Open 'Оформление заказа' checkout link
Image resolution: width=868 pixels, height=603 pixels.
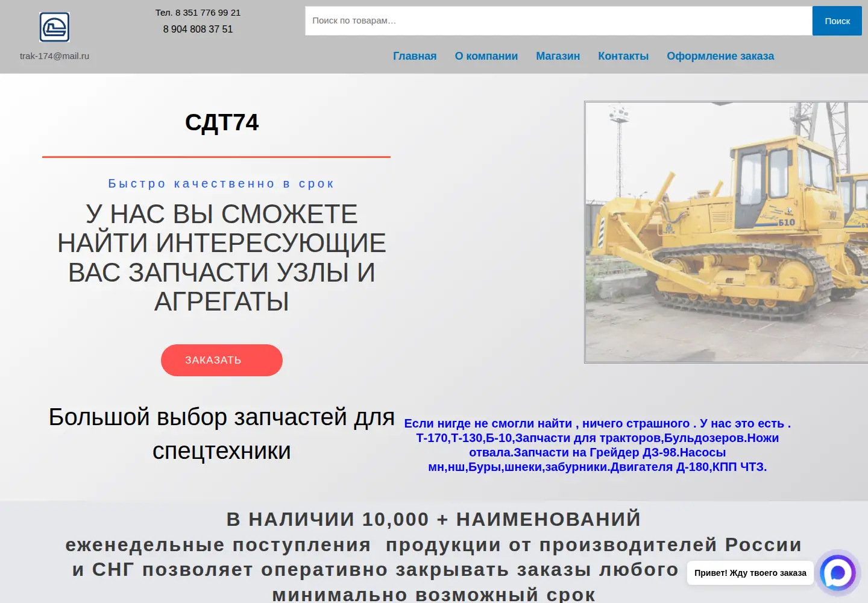(720, 56)
